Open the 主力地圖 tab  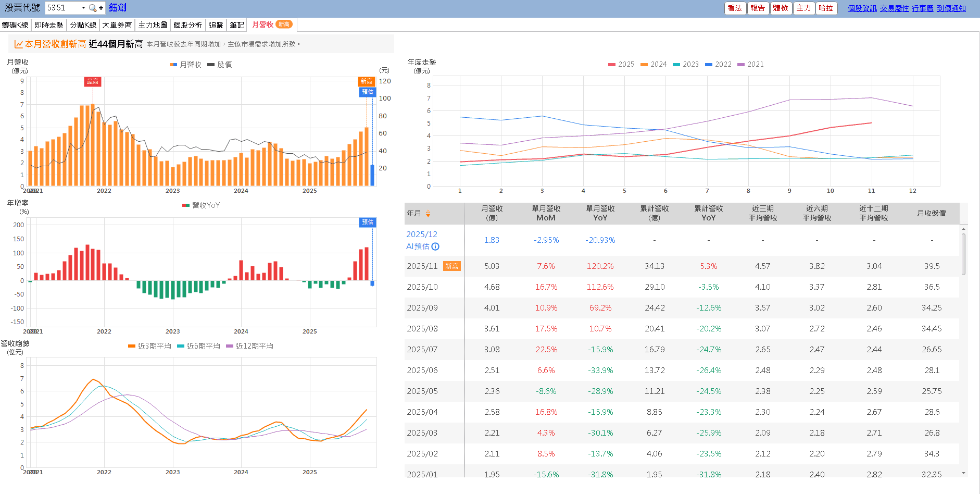(x=153, y=25)
